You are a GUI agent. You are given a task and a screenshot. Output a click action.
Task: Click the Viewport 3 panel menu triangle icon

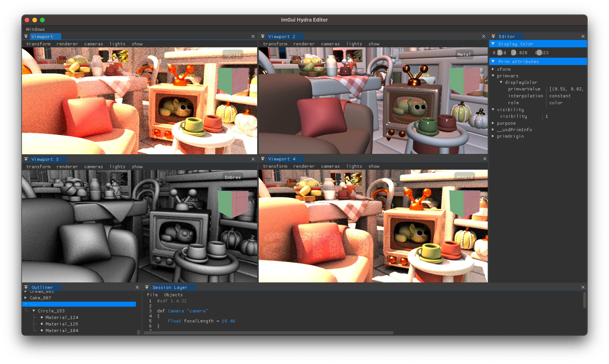point(26,159)
